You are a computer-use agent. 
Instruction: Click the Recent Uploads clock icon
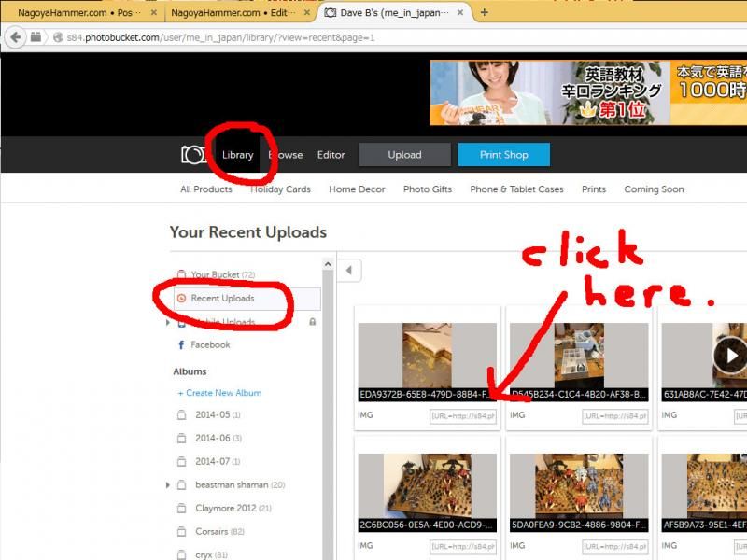181,299
